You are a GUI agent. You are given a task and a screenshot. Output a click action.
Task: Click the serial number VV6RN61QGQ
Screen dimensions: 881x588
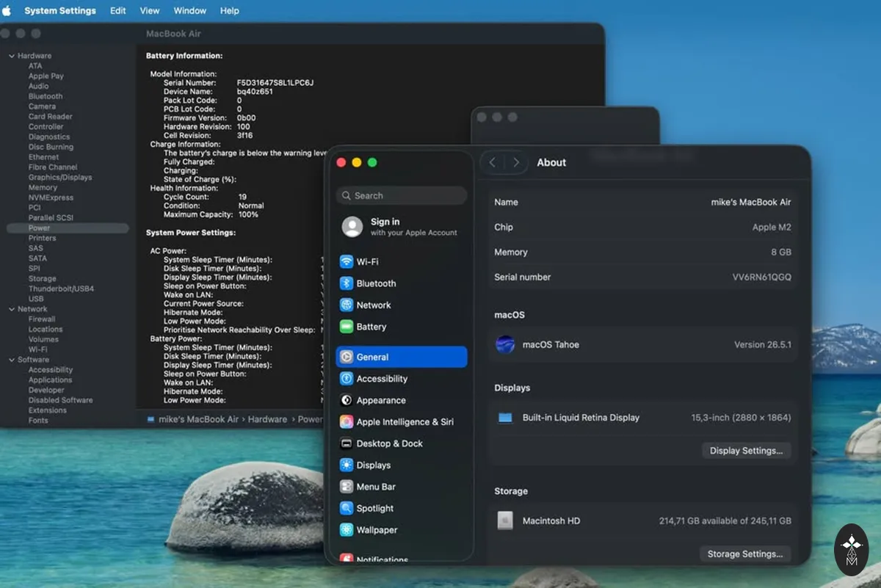click(762, 277)
